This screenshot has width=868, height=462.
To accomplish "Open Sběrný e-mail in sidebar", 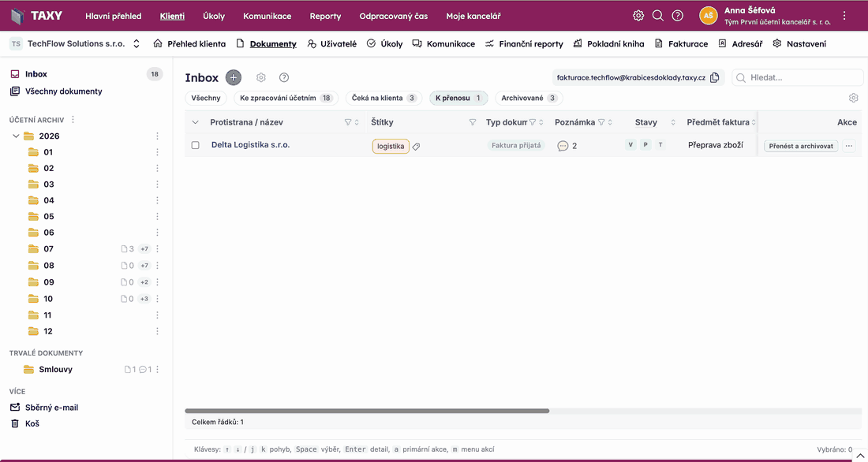I will click(44, 408).
